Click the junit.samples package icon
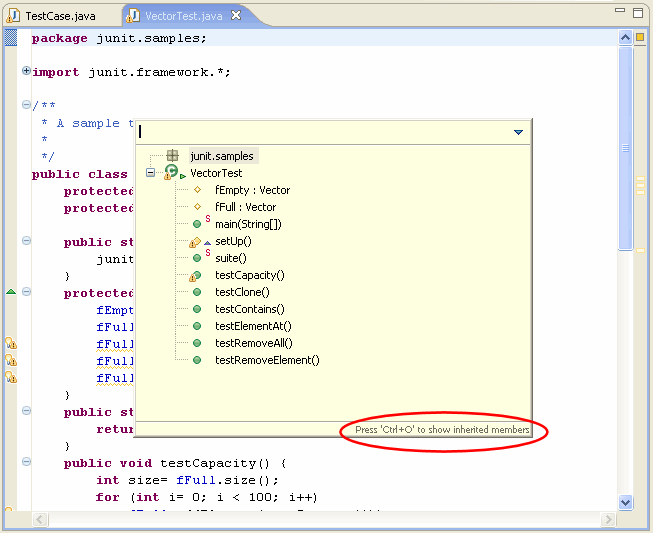 coord(172,156)
